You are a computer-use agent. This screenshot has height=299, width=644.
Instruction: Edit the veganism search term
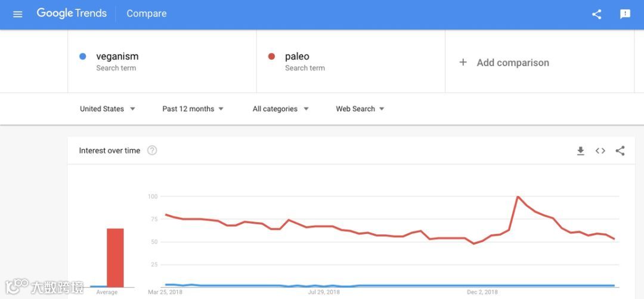(x=117, y=57)
